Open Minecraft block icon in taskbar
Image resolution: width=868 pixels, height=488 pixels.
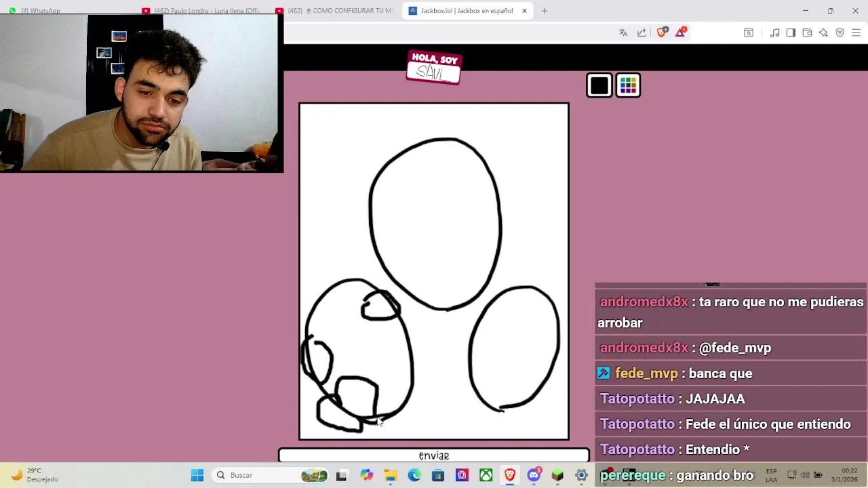pos(557,475)
